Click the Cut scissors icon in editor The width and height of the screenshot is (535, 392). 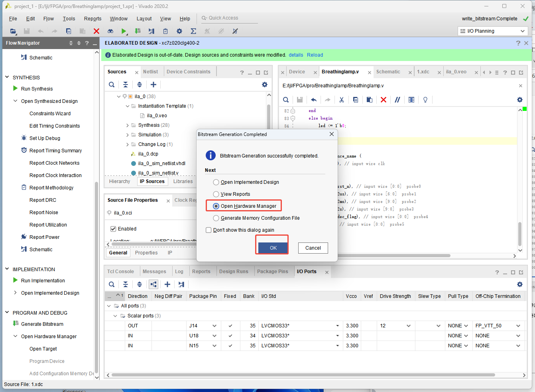click(x=342, y=100)
